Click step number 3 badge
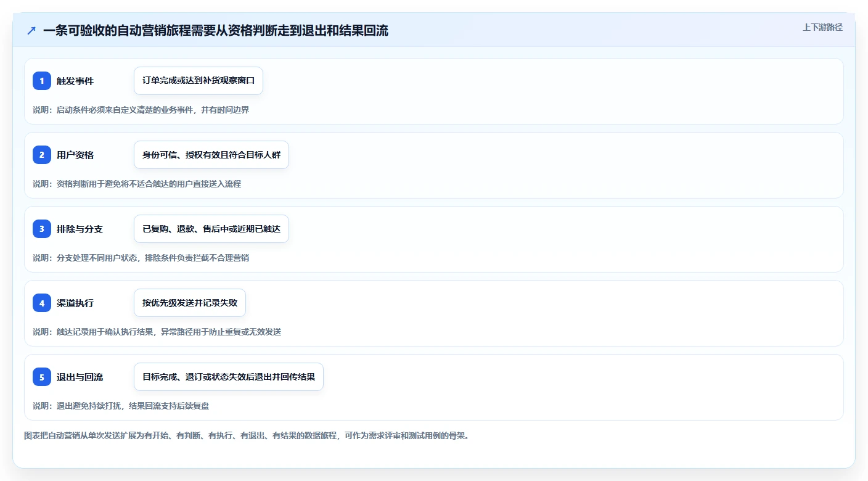Image resolution: width=868 pixels, height=481 pixels. coord(42,229)
